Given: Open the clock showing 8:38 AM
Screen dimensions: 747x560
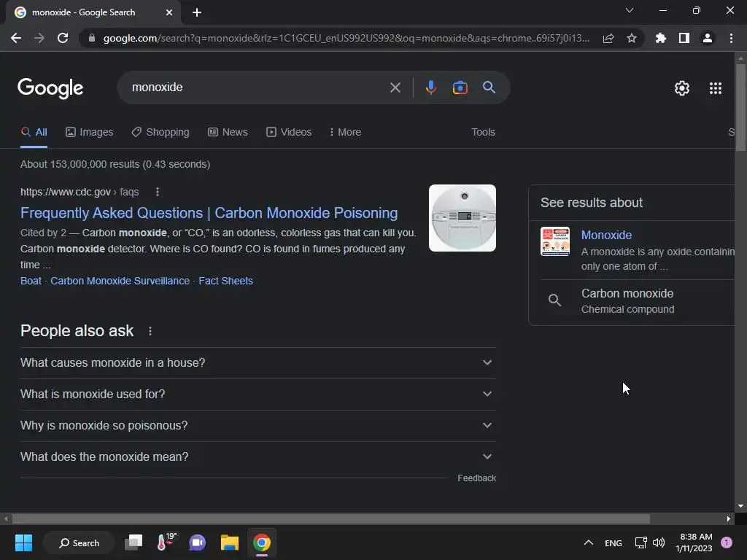Looking at the screenshot, I should [694, 542].
